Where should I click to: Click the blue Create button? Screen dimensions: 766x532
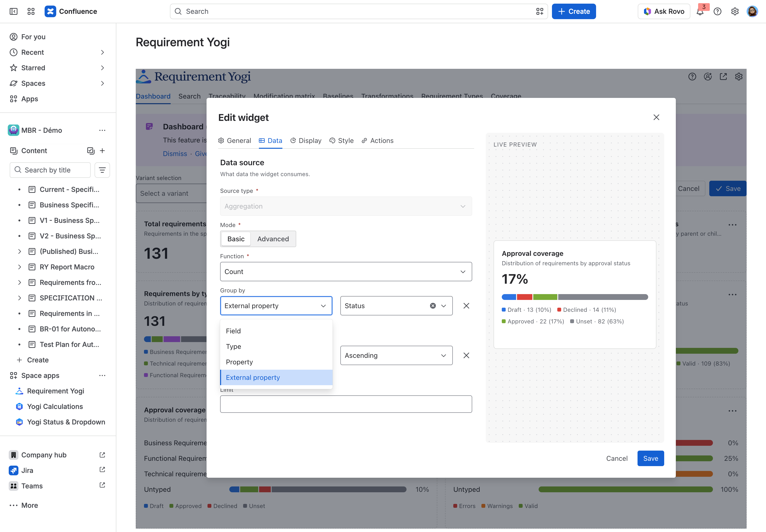[x=574, y=11]
